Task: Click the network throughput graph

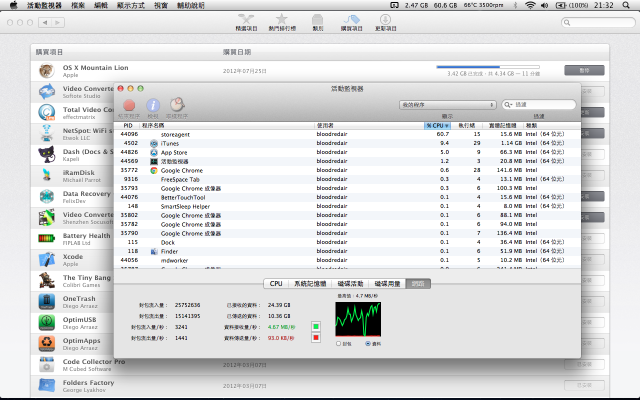Action: coord(358,319)
